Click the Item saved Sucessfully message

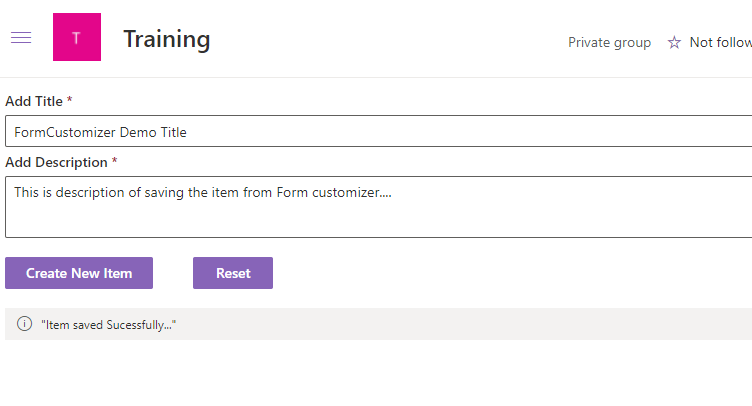[x=108, y=325]
